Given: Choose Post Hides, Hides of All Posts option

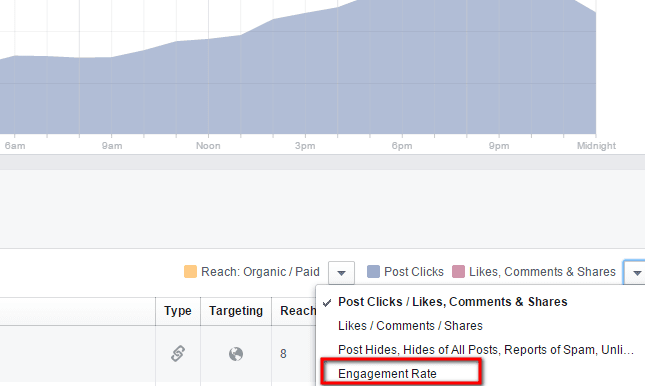Looking at the screenshot, I should [485, 350].
